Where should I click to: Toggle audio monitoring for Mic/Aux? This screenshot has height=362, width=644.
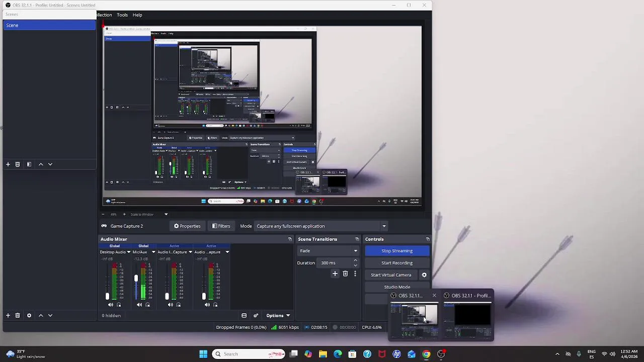point(147,305)
